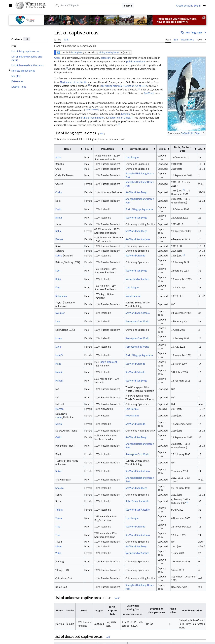Open the View history tab
Image resolution: width=215 pixels, height=644 pixels.
click(187, 39)
